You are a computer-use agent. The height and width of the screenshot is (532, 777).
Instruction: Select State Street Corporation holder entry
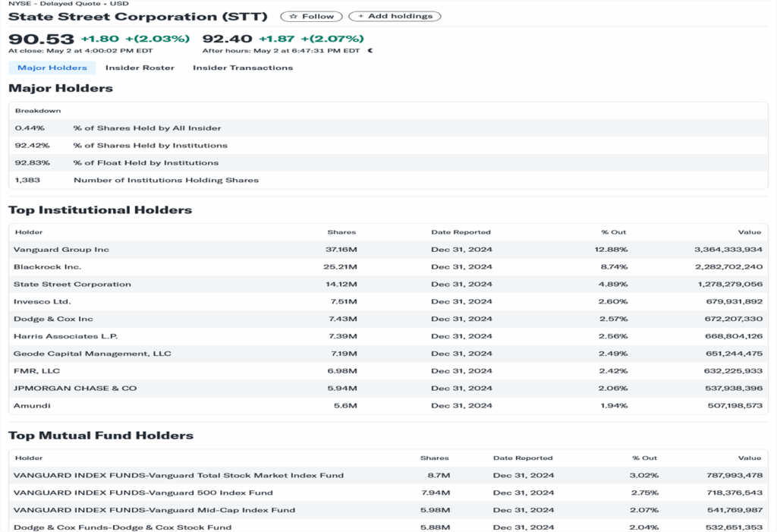(72, 285)
